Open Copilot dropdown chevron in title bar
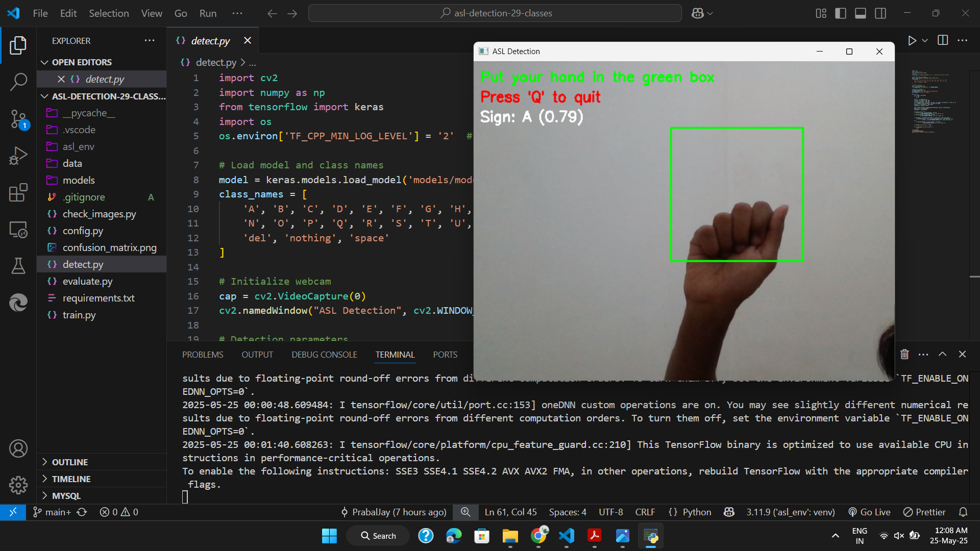 pos(710,13)
